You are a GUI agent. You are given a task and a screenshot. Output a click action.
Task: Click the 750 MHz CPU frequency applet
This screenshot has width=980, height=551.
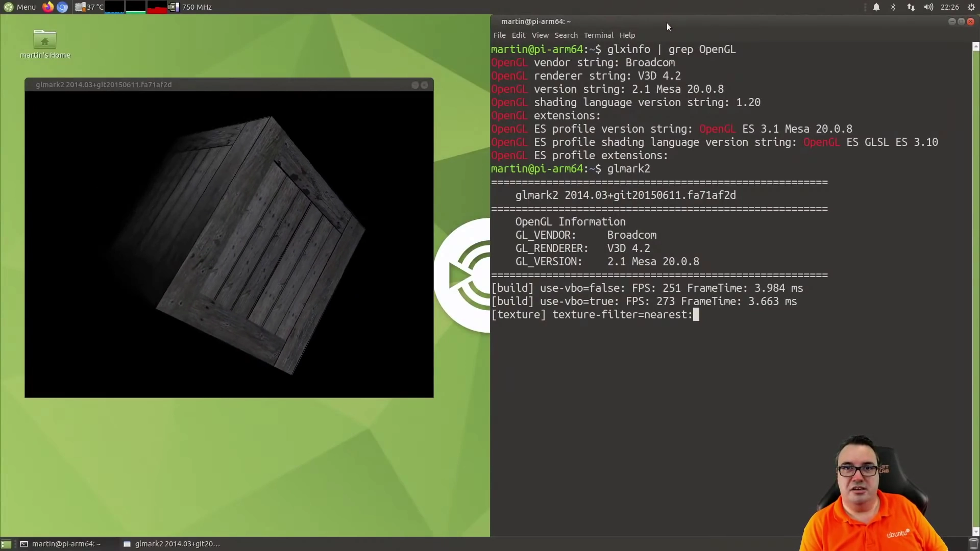191,7
